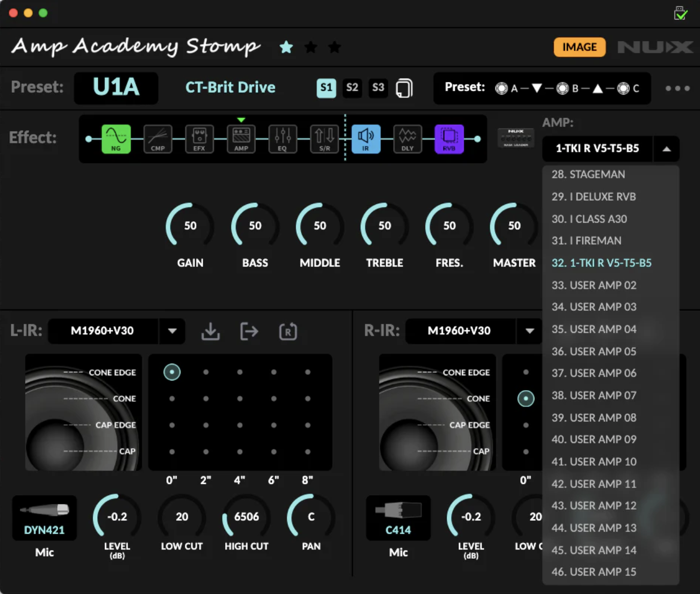
Task: Select 35. USER AMP 04 from list
Action: click(x=594, y=329)
